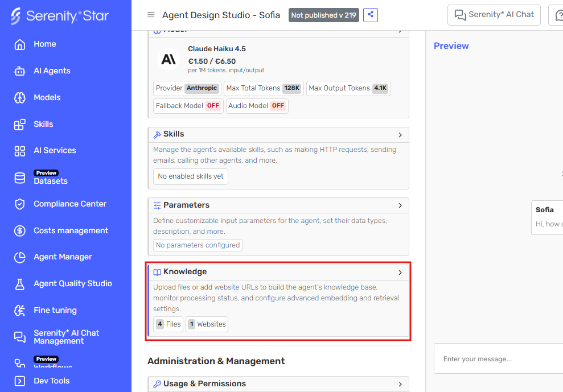This screenshot has height=392, width=563.
Task: Click the €1.50 / €6.50 price text
Action: point(212,61)
